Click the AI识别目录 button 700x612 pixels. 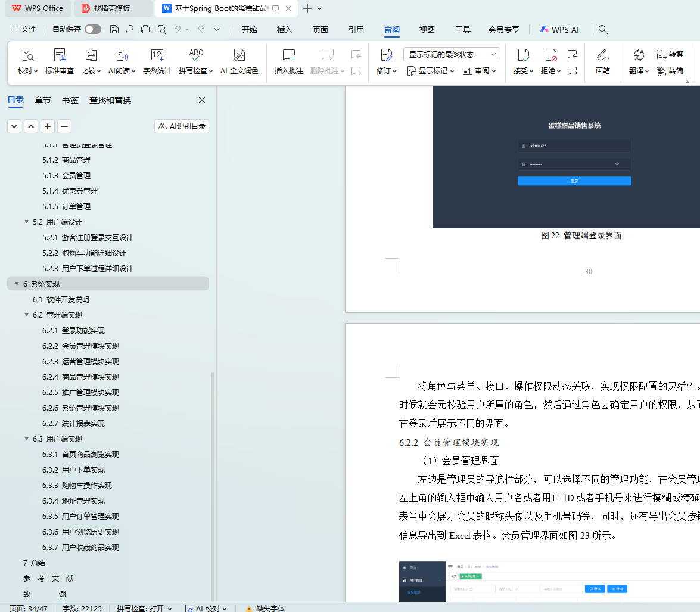tap(182, 126)
